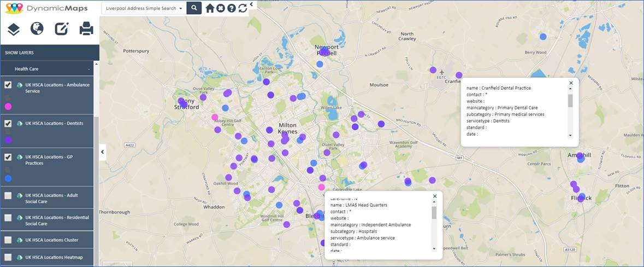The height and width of the screenshot is (267, 644).
Task: Click 'name : LMAS Head Quarters' text
Action: coord(359,205)
